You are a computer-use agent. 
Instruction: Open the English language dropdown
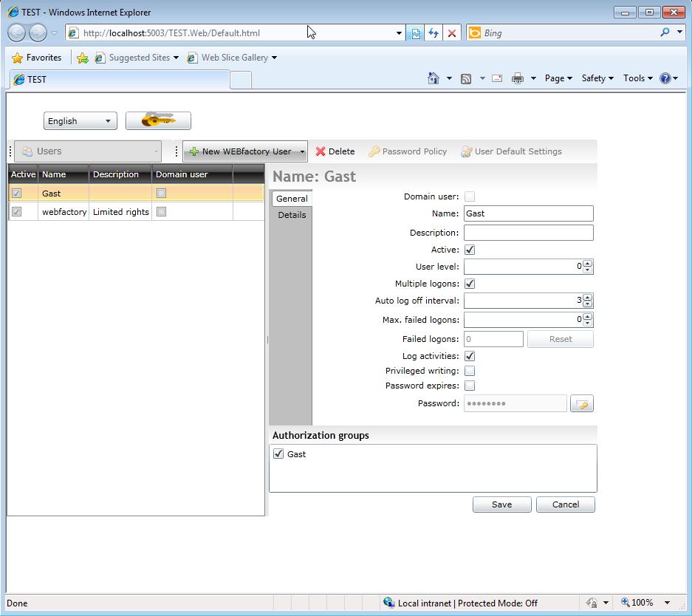pyautogui.click(x=80, y=121)
